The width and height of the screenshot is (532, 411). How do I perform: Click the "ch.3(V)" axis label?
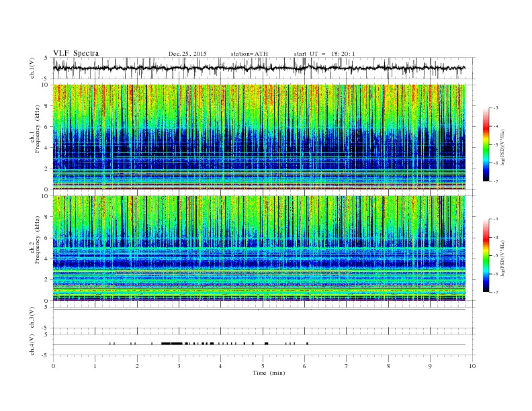point(32,318)
